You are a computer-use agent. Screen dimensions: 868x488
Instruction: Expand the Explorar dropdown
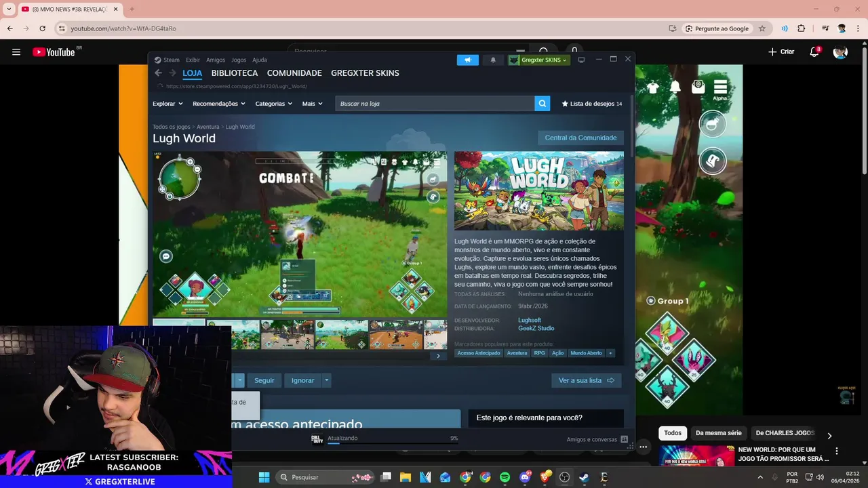pyautogui.click(x=167, y=104)
